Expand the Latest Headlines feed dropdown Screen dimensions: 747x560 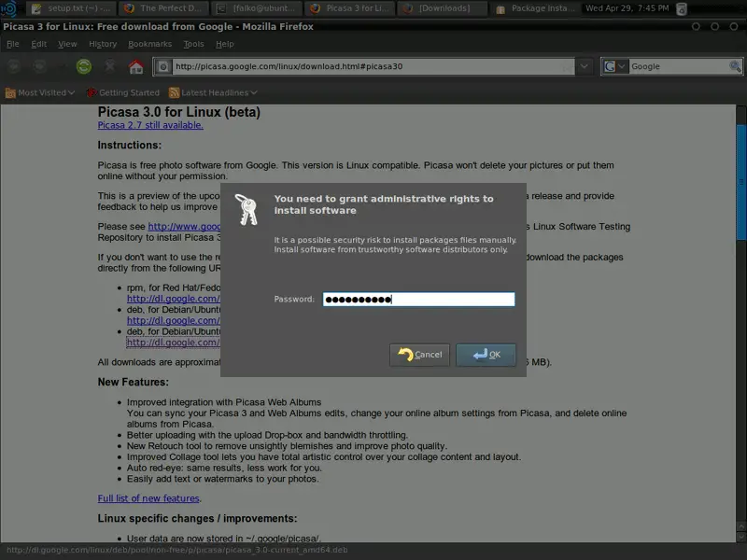pyautogui.click(x=213, y=92)
